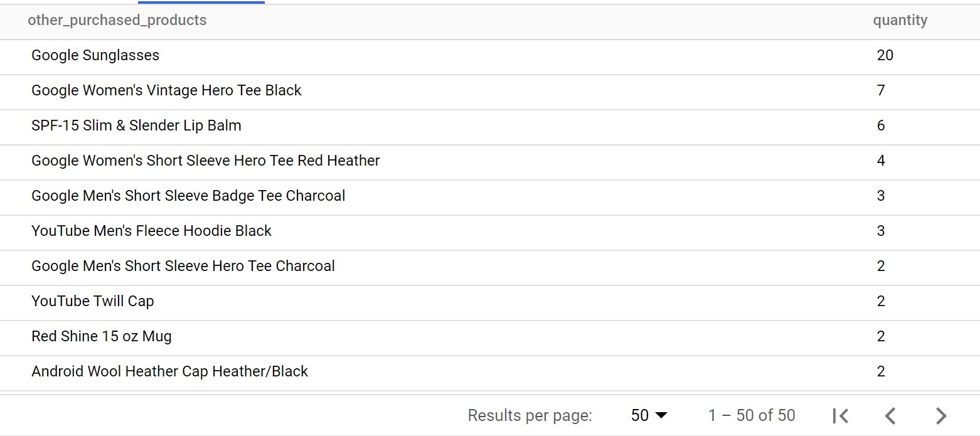Select Google Men's Short Sleeve Badge Tee Charcoal
980x436 pixels.
click(x=188, y=196)
